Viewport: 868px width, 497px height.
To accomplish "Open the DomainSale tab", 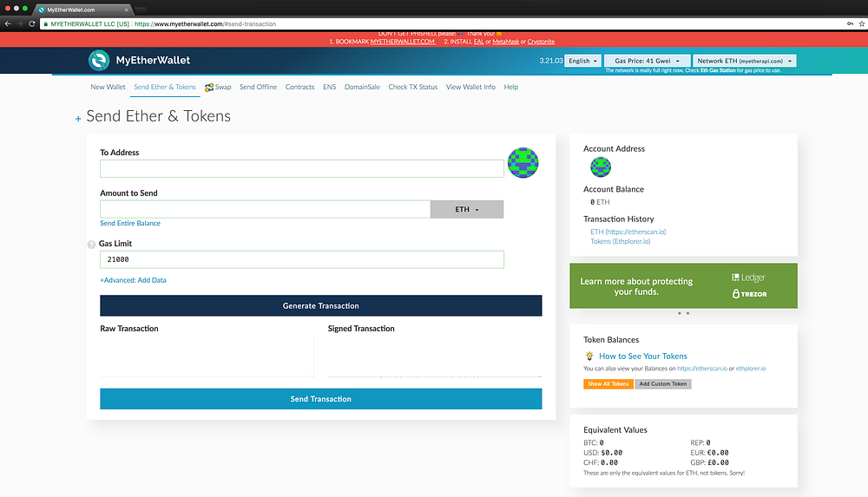I will point(362,87).
